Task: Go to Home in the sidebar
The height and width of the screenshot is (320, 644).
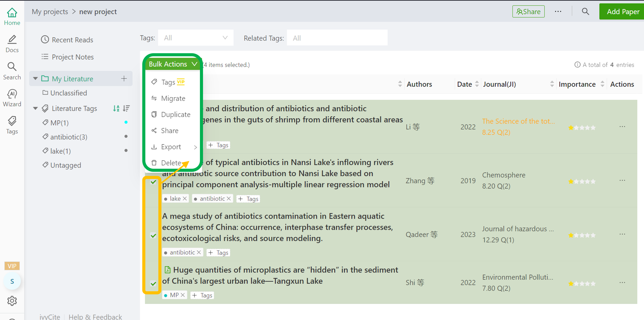Action: tap(12, 17)
